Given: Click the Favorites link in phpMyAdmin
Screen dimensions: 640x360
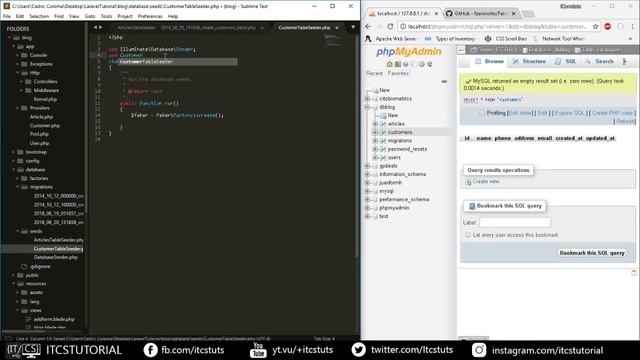Looking at the screenshot, I should [398, 73].
